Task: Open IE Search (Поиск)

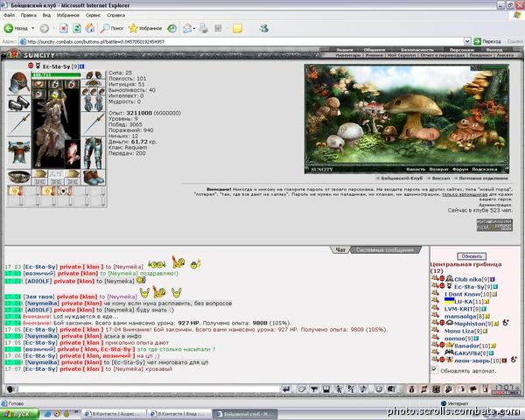Action: click(112, 29)
